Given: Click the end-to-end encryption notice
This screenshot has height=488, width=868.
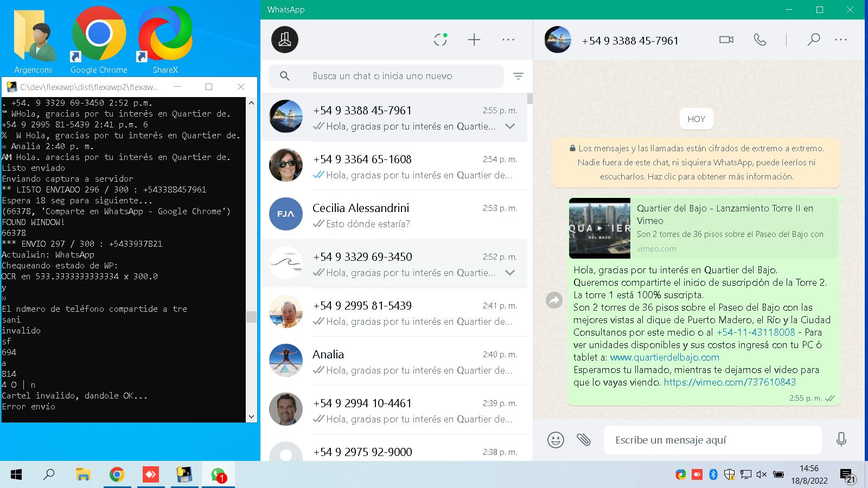Looking at the screenshot, I should 696,162.
